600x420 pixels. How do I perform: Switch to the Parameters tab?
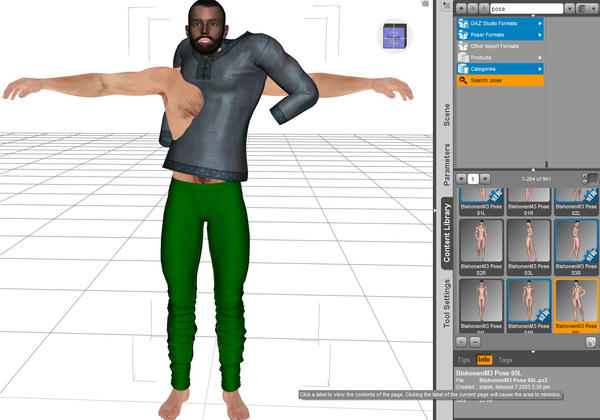[447, 164]
